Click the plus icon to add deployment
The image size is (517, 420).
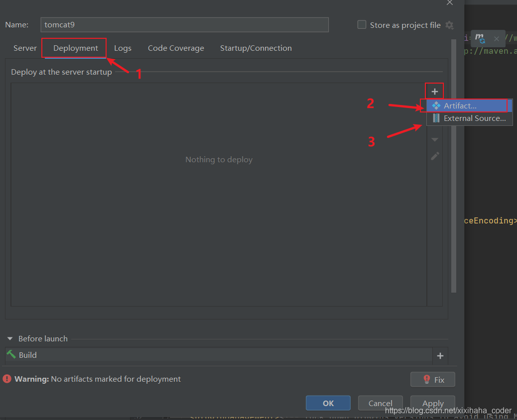click(x=435, y=92)
